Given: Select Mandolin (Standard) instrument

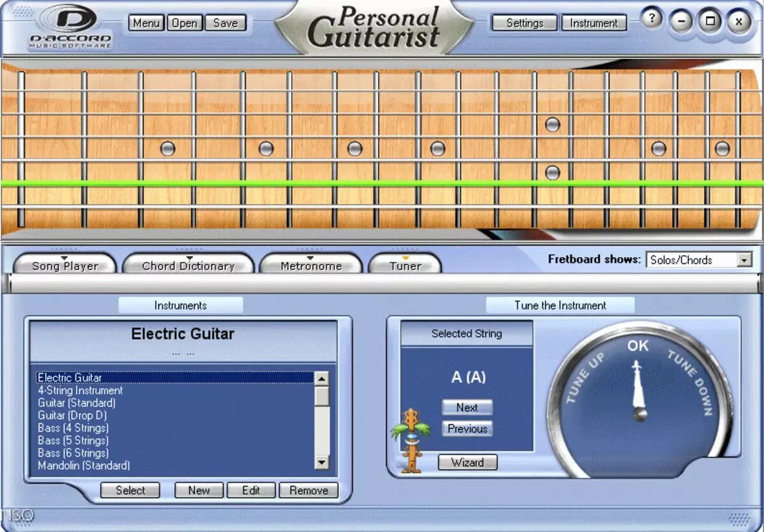Looking at the screenshot, I should 175,465.
